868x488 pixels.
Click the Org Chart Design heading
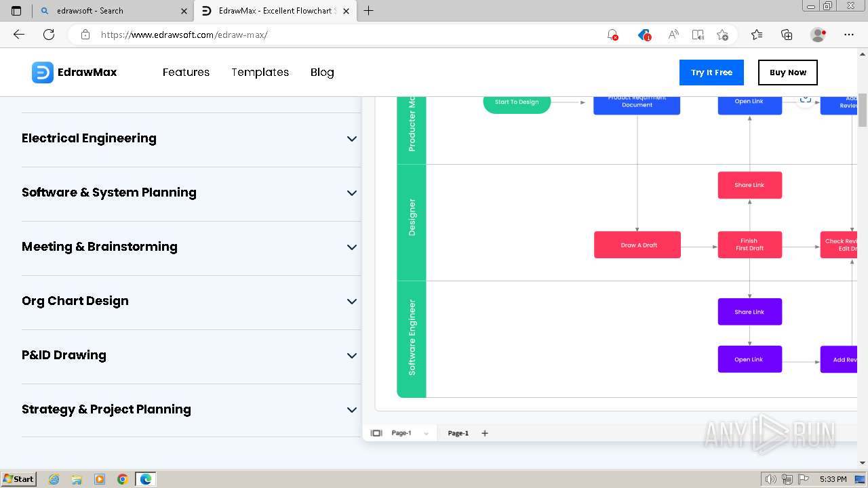click(75, 301)
